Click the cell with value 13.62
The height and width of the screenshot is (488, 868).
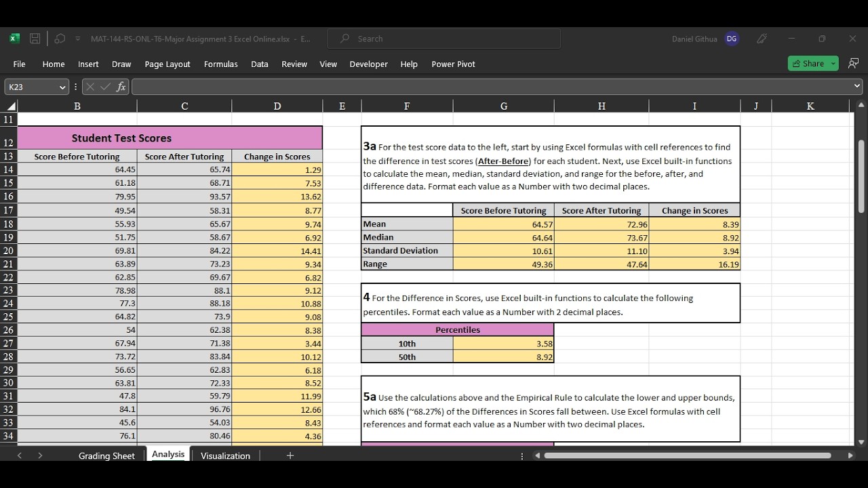pos(277,197)
